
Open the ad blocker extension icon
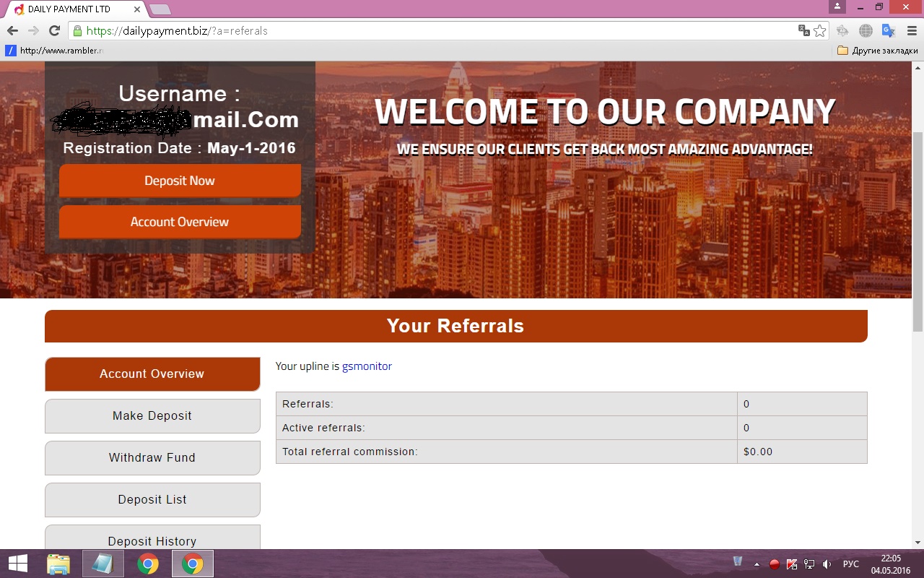click(x=842, y=31)
